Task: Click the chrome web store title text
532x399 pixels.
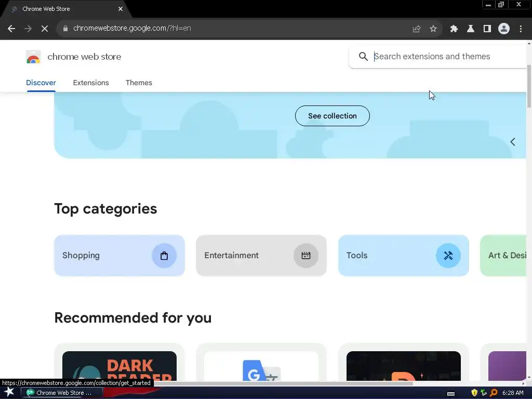Action: 84,57
